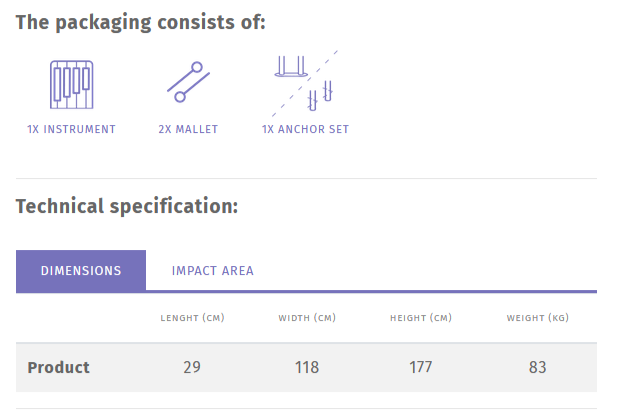Click the height value 177
This screenshot has height=419, width=617.
421,367
